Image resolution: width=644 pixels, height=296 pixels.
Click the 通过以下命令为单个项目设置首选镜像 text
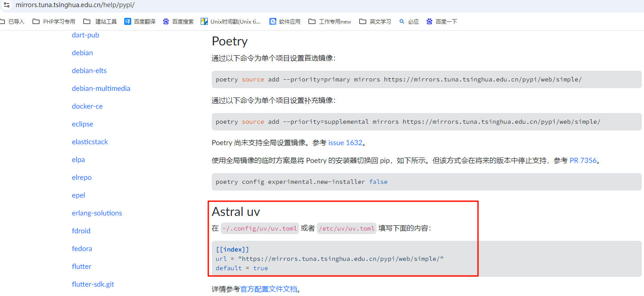[x=274, y=58]
